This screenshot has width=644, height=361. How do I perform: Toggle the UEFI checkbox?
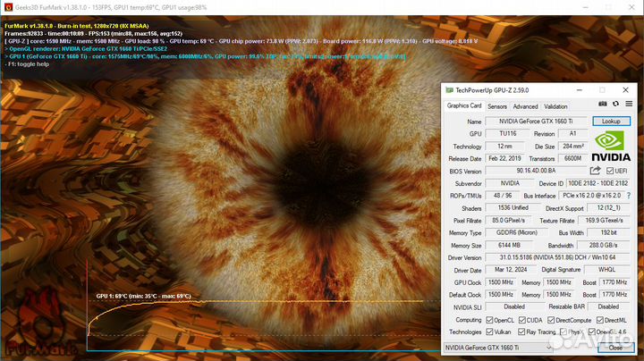[x=611, y=171]
